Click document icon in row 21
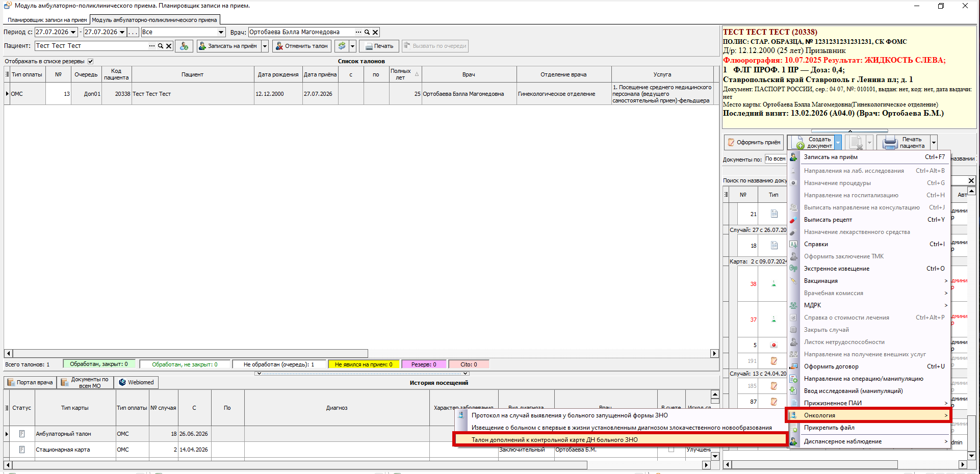Image resolution: width=980 pixels, height=474 pixels. click(774, 214)
